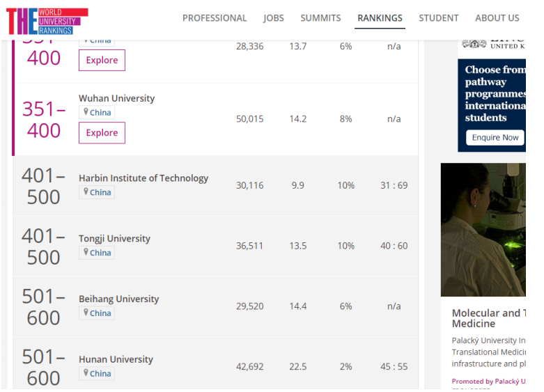Screen dimensions: 544x392
Task: Click the location pin icon in Tongji row
Action: coord(86,252)
